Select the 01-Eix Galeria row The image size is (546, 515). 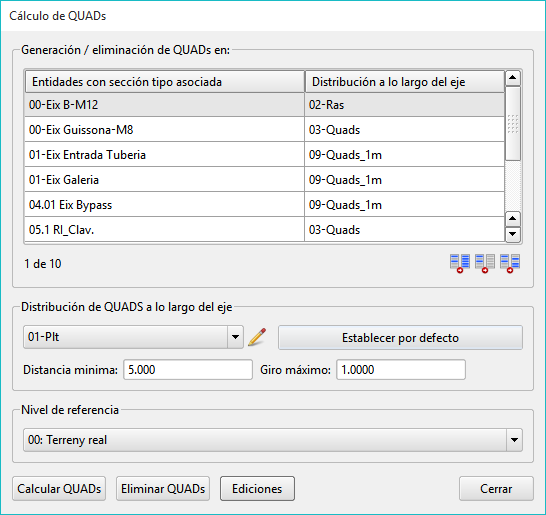[265, 180]
